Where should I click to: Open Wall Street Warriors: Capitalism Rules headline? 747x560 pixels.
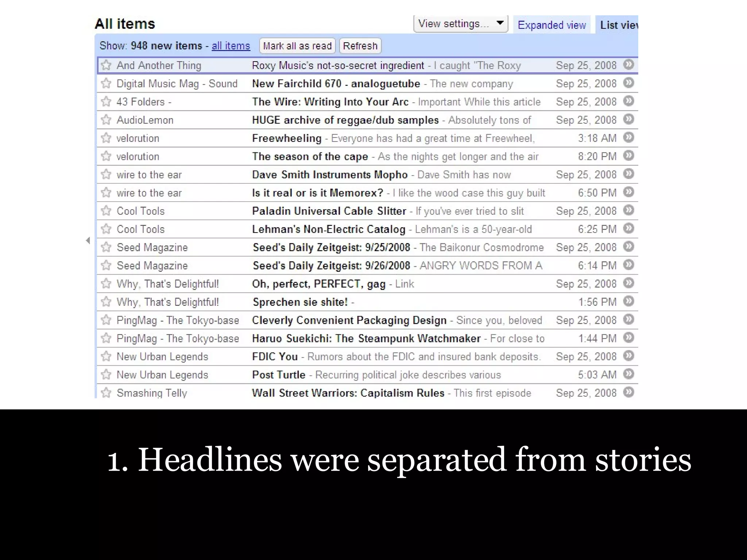click(x=348, y=393)
